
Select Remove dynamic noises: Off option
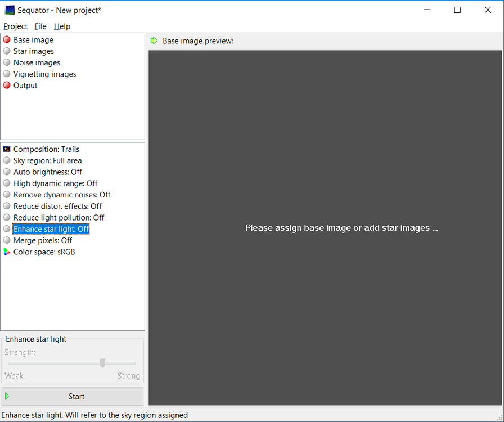[62, 195]
